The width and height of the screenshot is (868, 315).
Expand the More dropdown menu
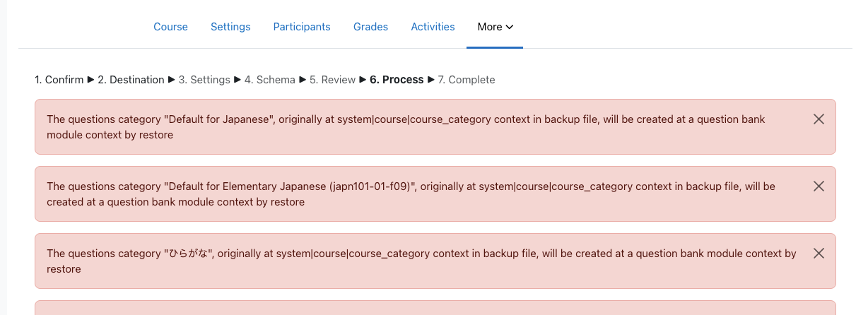(495, 27)
